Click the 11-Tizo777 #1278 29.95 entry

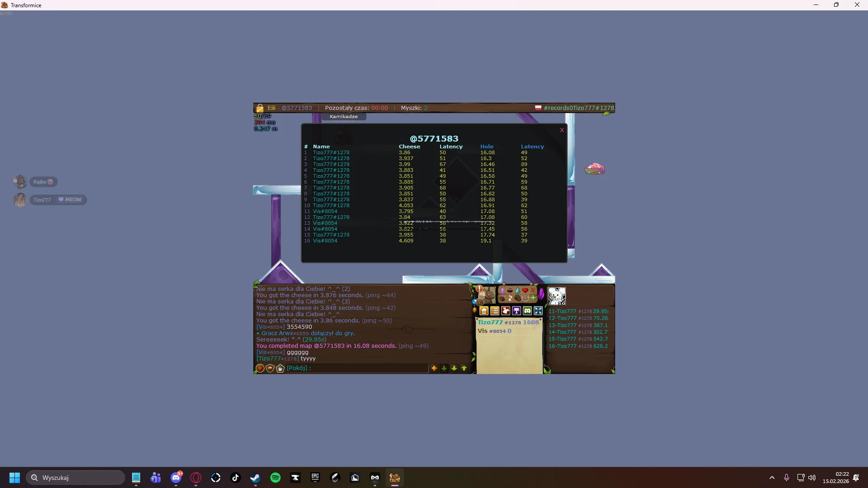tap(578, 311)
